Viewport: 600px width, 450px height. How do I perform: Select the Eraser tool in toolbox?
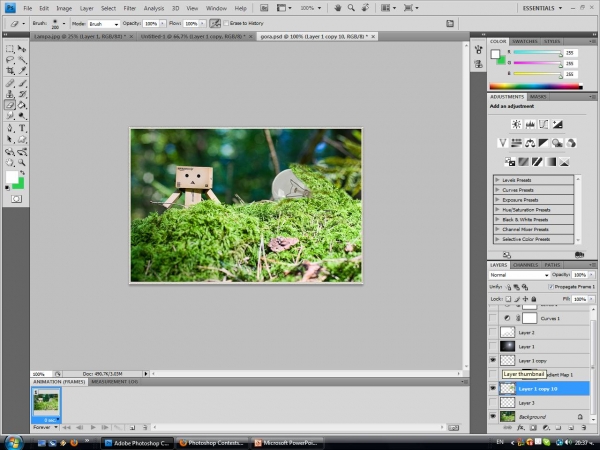coord(10,105)
